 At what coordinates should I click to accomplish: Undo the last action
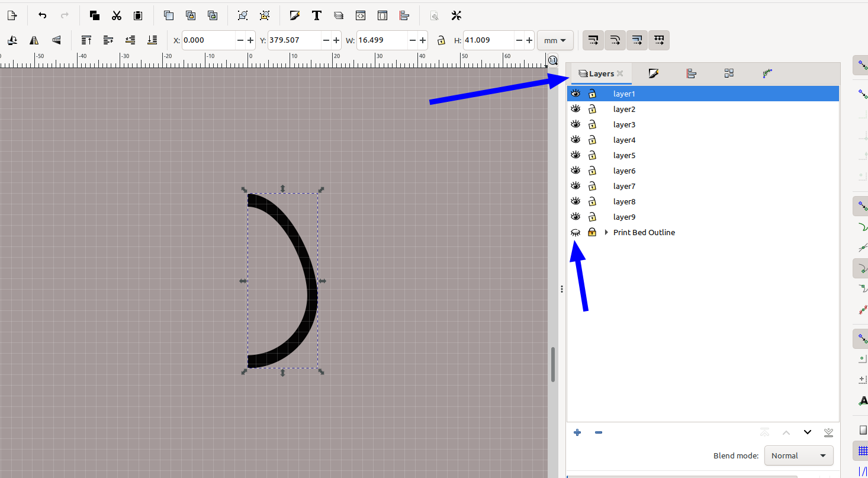43,15
